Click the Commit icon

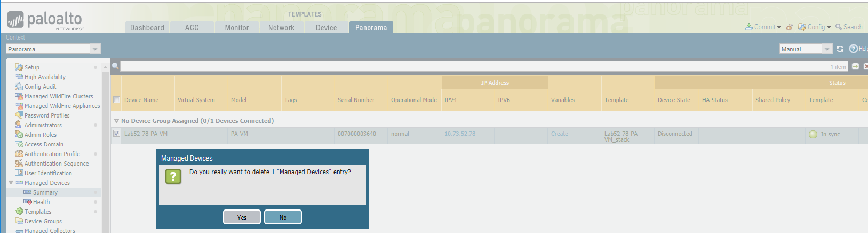point(749,27)
